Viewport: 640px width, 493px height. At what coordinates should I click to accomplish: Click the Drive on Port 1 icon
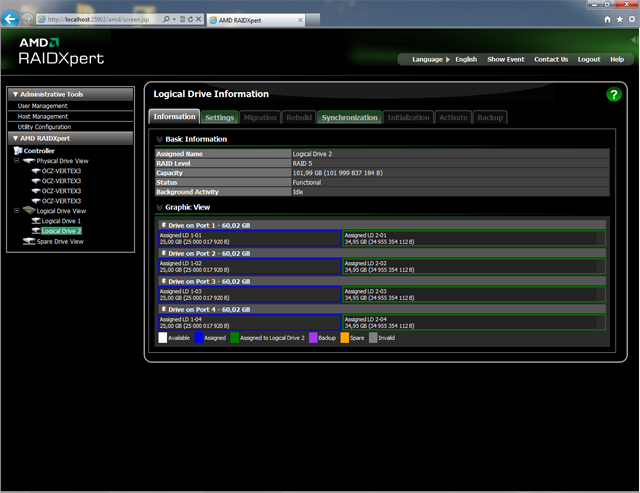164,225
